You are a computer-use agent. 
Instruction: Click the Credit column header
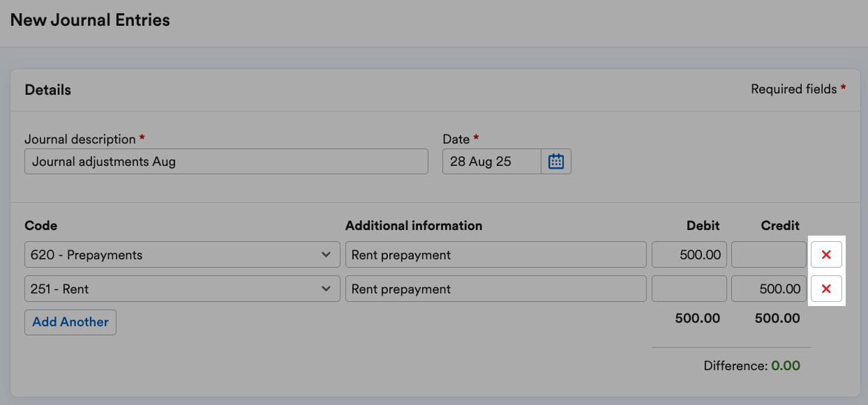[x=781, y=226]
